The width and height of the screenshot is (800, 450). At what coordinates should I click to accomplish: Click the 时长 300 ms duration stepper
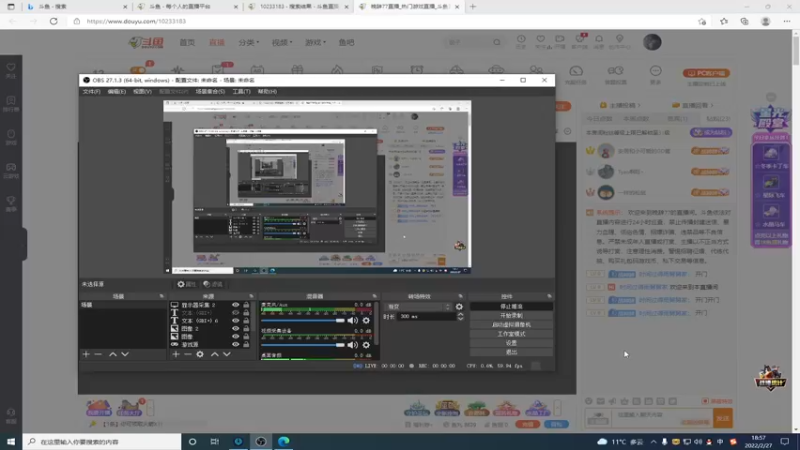pyautogui.click(x=460, y=316)
